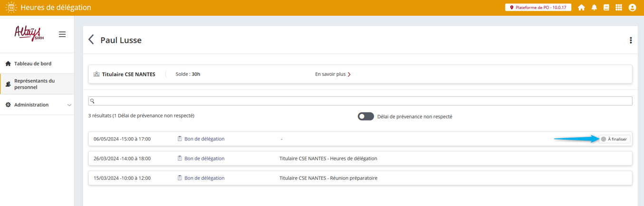644x206 pixels.
Task: Go back using the left arrow
Action: (91, 40)
